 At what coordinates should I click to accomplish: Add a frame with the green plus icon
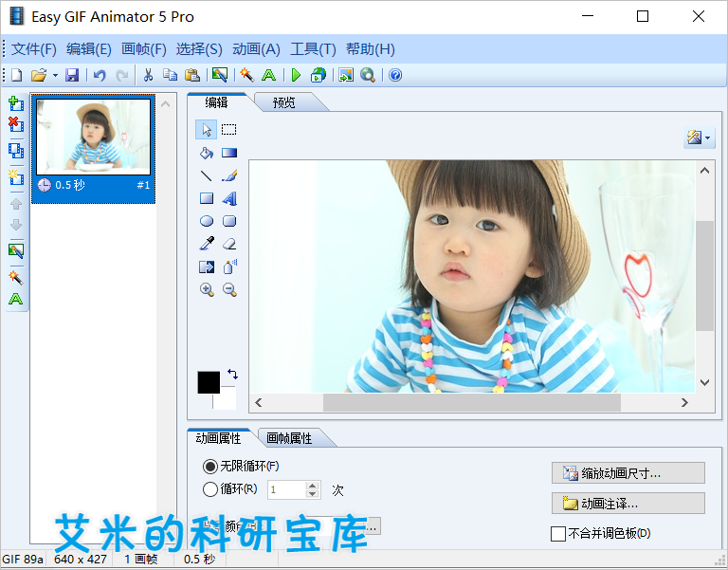click(x=16, y=103)
